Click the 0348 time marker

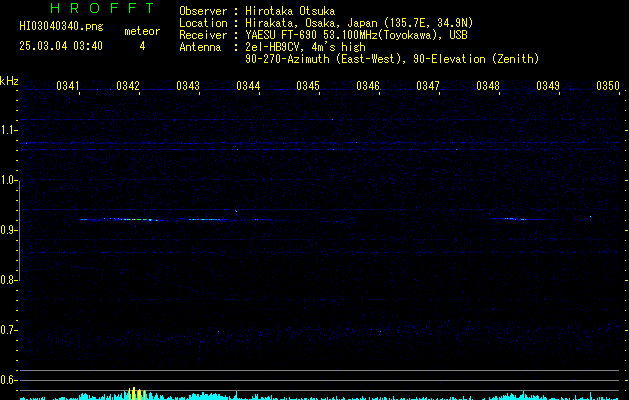[488, 86]
